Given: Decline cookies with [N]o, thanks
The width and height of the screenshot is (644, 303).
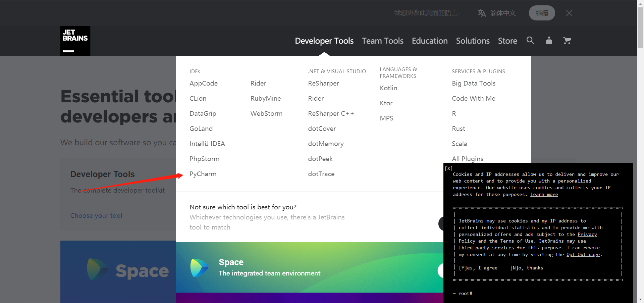Looking at the screenshot, I should tap(527, 268).
